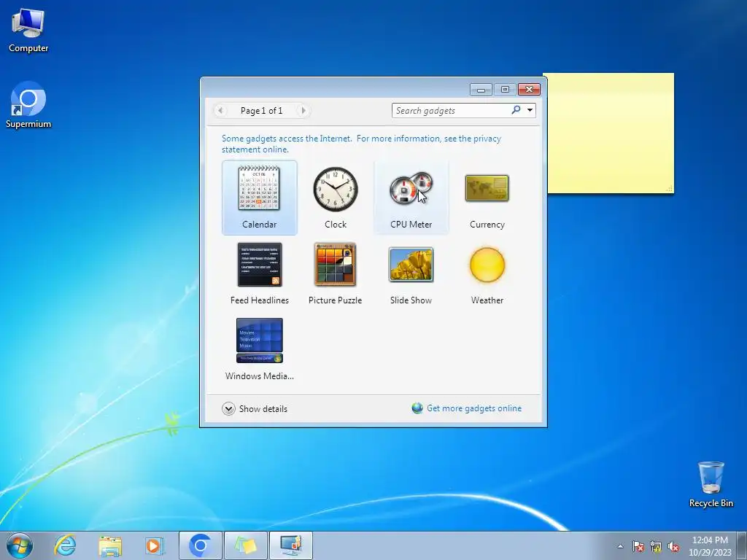Open Windows Explorer from taskbar

tap(110, 545)
